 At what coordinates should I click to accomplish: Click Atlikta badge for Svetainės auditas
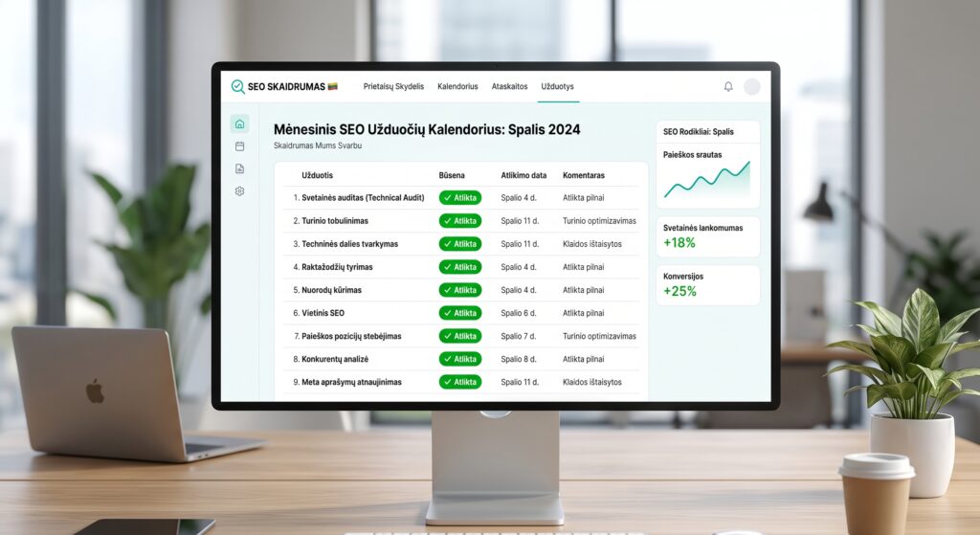click(460, 197)
